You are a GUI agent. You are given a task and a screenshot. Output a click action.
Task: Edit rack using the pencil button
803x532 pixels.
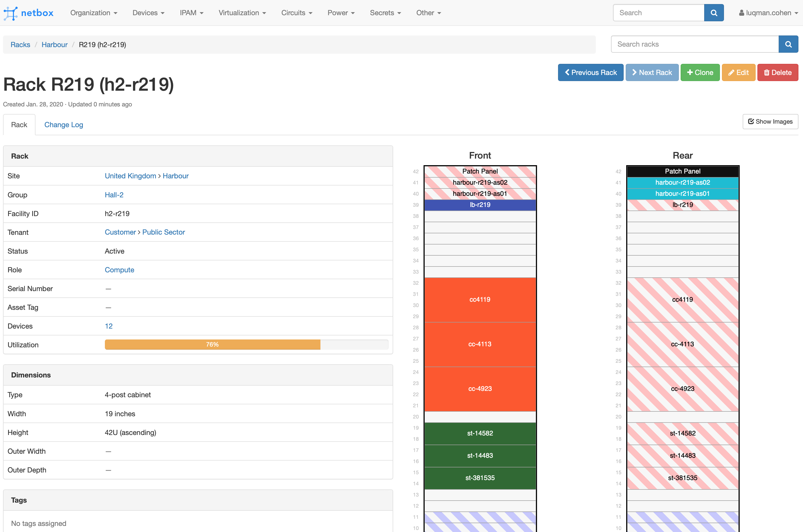click(x=738, y=73)
